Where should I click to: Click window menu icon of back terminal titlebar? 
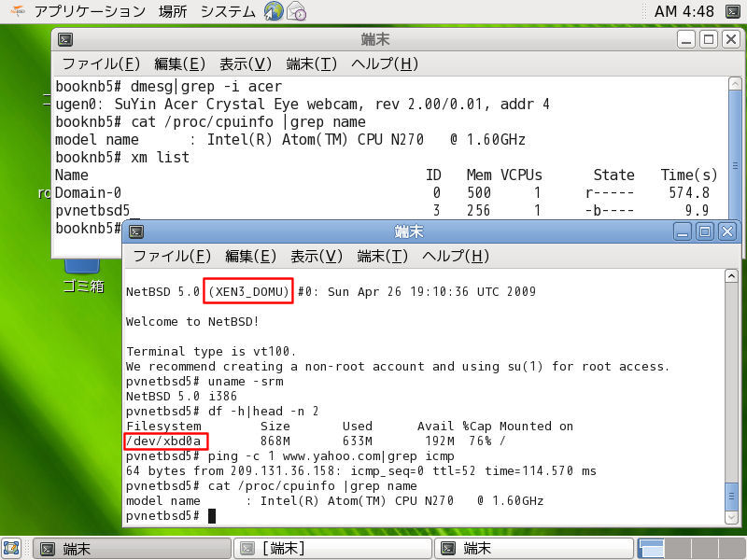tap(65, 39)
